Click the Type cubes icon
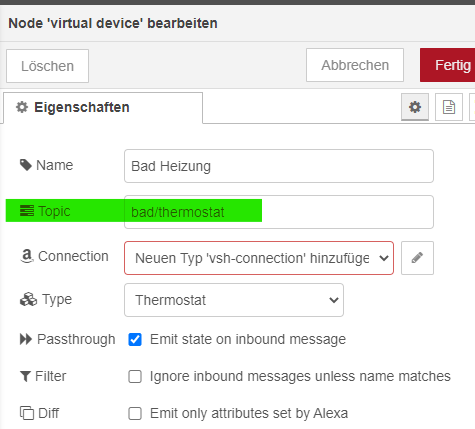This screenshot has width=475, height=429. [x=28, y=299]
